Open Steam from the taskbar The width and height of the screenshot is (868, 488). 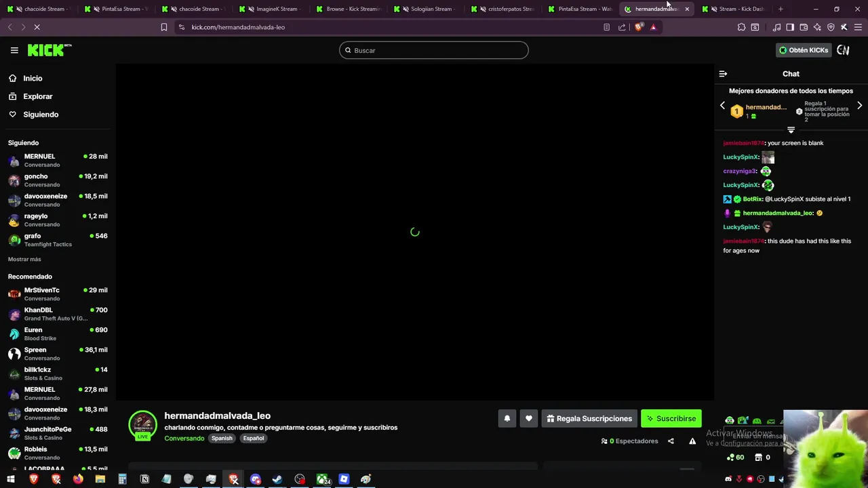coord(277,479)
